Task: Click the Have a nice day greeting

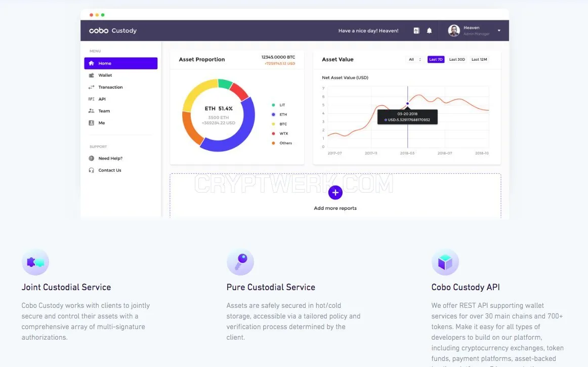Action: coord(368,31)
